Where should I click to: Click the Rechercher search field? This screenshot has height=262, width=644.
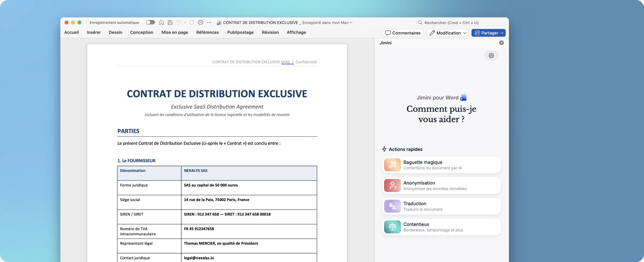pyautogui.click(x=461, y=22)
